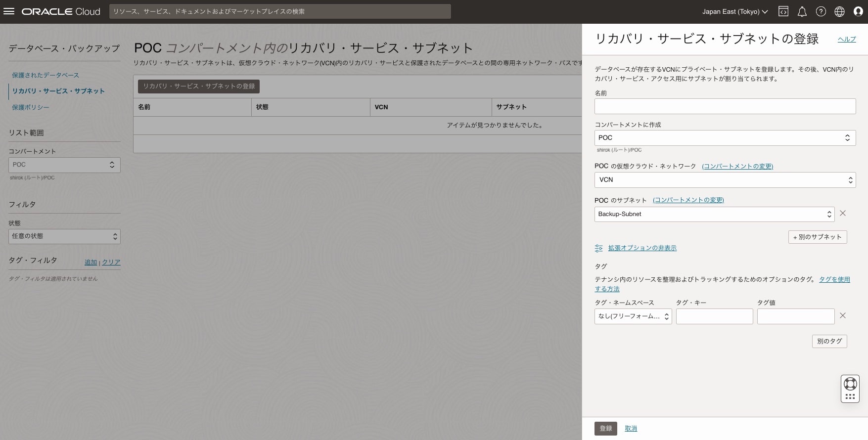The width and height of the screenshot is (868, 440).
Task: Click the ORACLE Cloud logo
Action: pos(61,11)
